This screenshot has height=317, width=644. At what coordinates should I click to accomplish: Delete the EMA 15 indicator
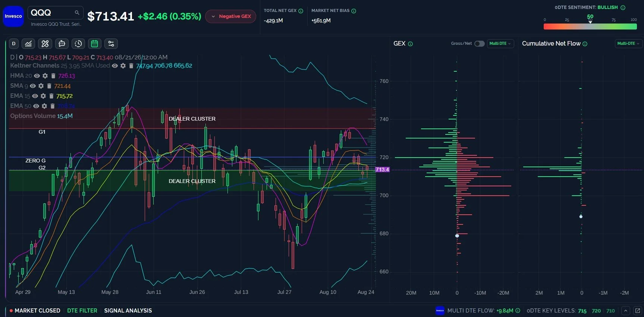pos(51,96)
